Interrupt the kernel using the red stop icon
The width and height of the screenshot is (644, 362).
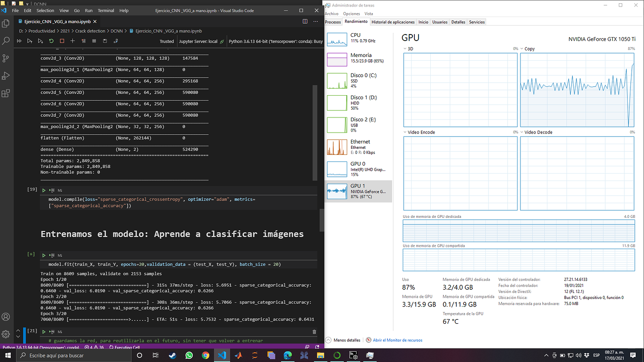tap(62, 41)
